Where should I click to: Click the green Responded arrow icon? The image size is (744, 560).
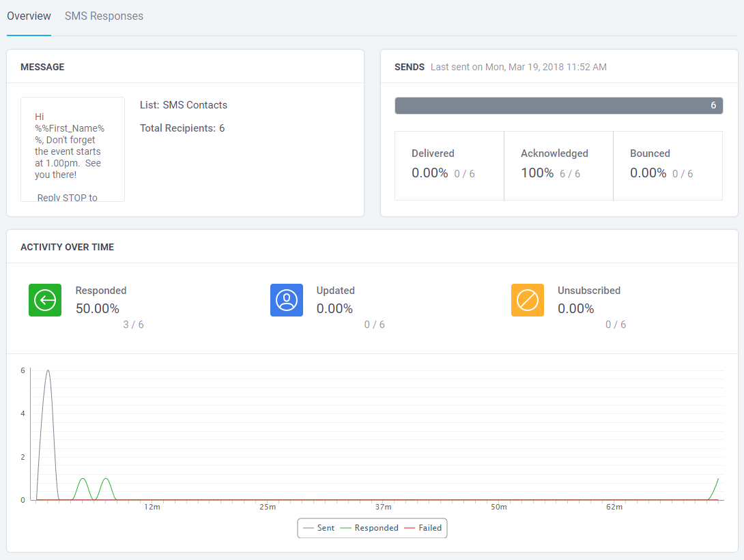click(x=45, y=300)
